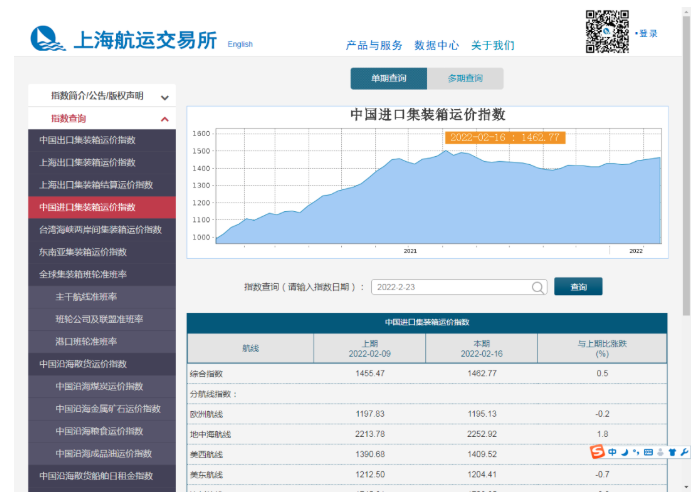Click the chart title 中国进口集装箱运价指数

(x=428, y=115)
